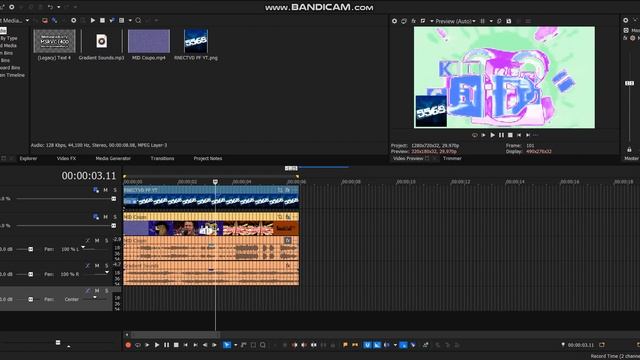Open Project Video Properties gear in preview
Screen dimensions: 640x360
[394, 21]
